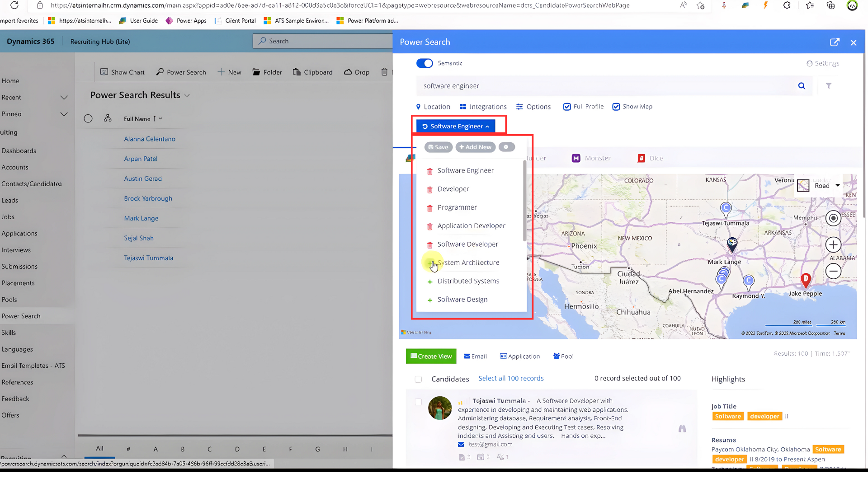Navigate to Jobs in sidebar
868x488 pixels.
click(8, 217)
